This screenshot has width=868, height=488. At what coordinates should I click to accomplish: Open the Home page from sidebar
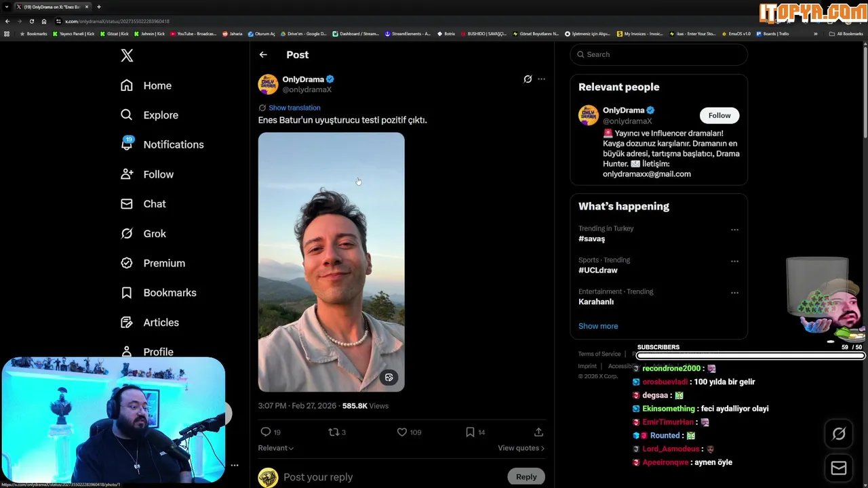[146, 85]
